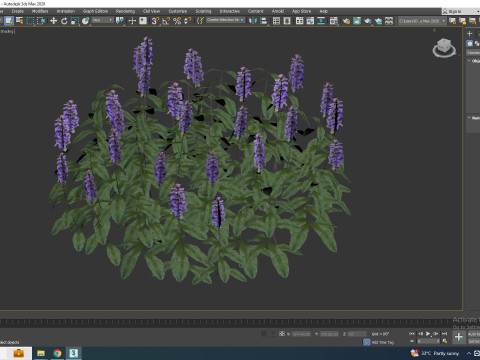
Task: Open the project folder path dropdown
Action: click(422, 21)
